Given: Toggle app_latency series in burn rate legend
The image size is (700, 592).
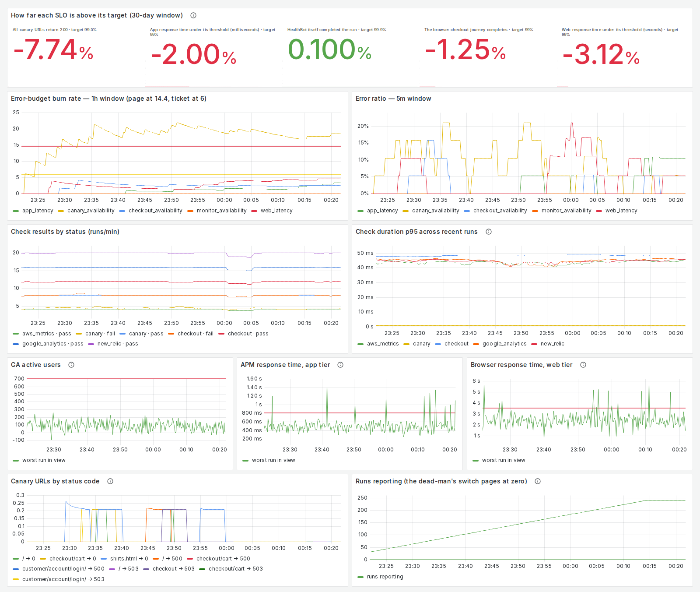Looking at the screenshot, I should click(38, 211).
